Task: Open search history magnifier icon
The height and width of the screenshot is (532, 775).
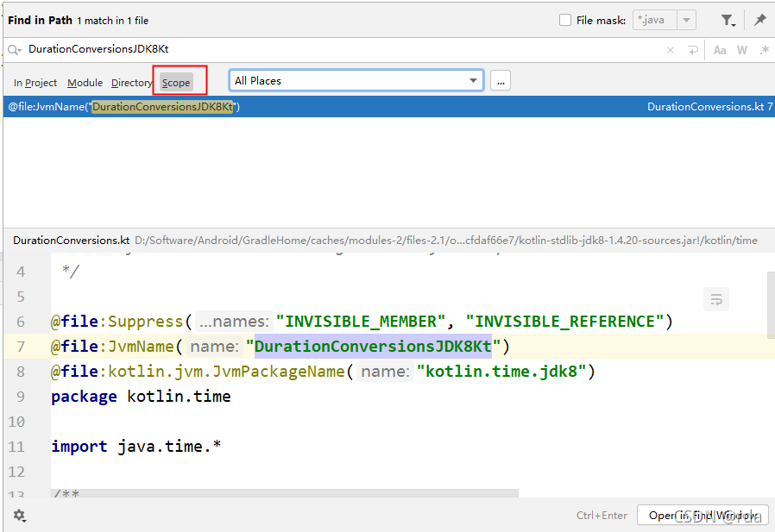Action: tap(15, 49)
